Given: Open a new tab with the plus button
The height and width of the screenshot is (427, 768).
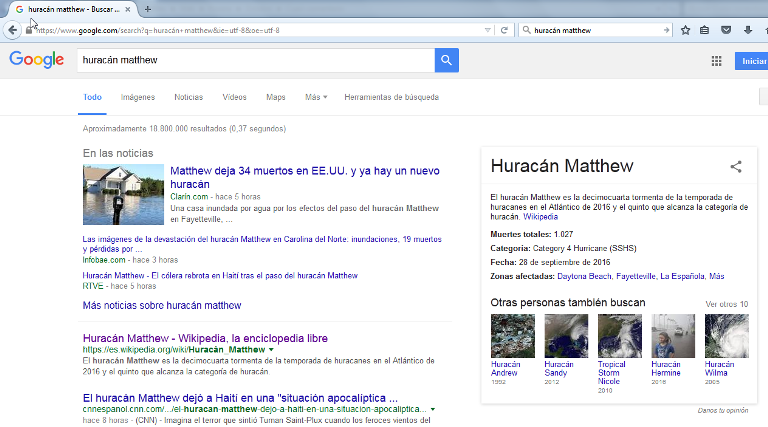Looking at the screenshot, I should [147, 9].
